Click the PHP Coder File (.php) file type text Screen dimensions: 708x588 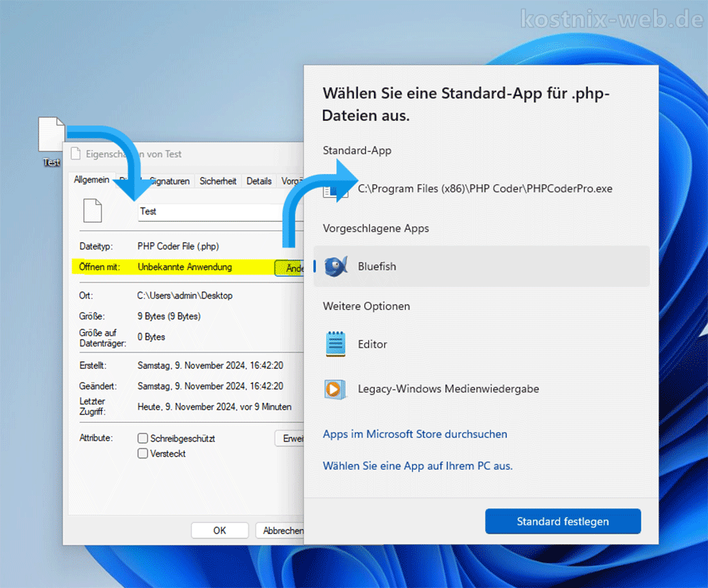[x=178, y=247]
